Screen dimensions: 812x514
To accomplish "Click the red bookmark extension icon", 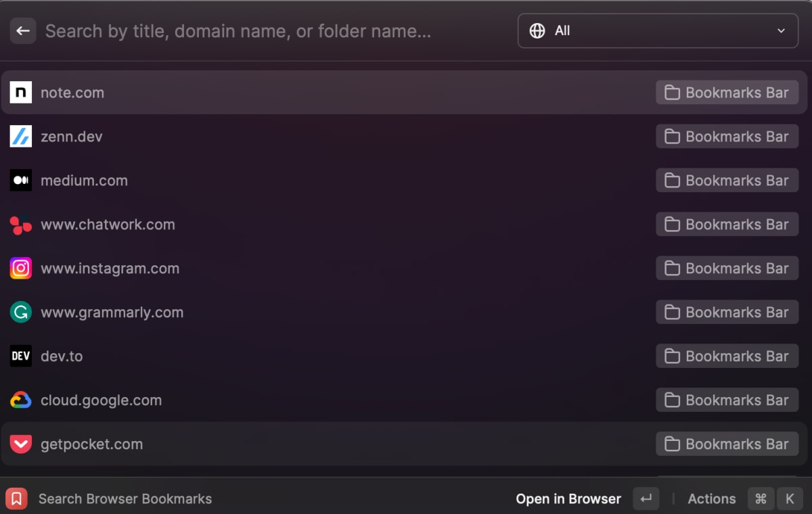I will (x=17, y=499).
